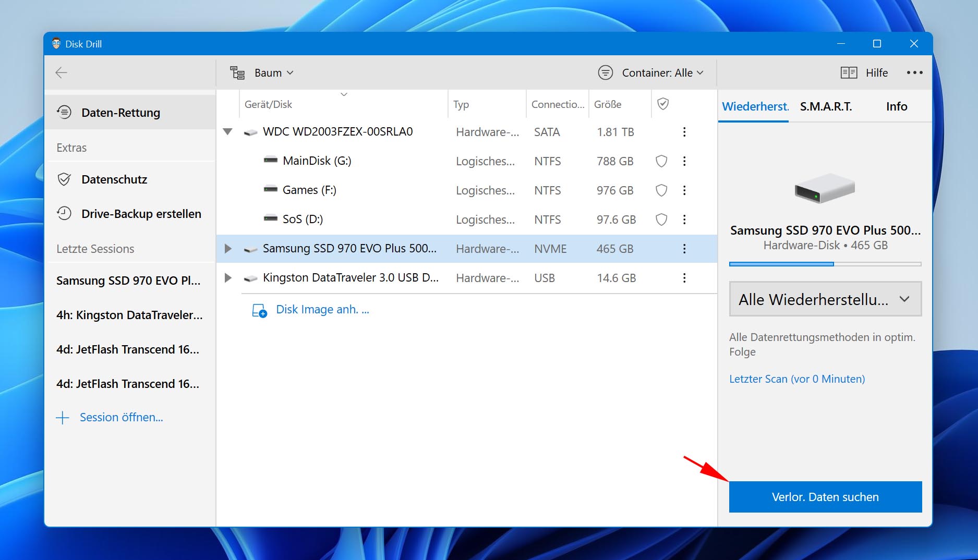Viewport: 978px width, 560px height.
Task: Click the Baum tree view icon
Action: [237, 73]
